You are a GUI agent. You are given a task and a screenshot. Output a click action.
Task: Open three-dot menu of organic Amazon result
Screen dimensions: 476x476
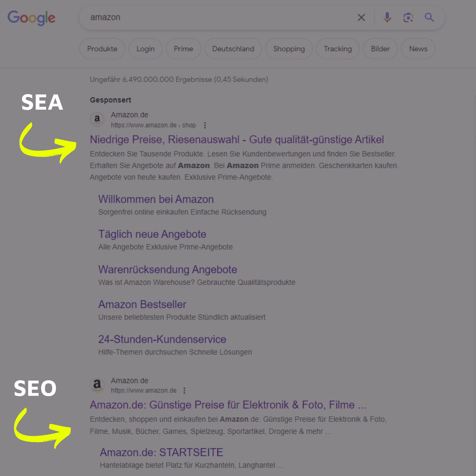click(x=184, y=391)
